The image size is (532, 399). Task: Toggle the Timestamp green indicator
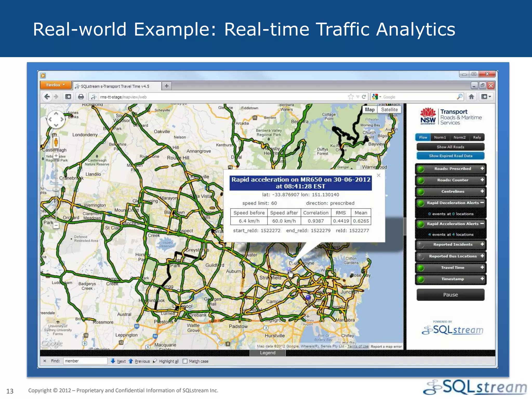421,279
